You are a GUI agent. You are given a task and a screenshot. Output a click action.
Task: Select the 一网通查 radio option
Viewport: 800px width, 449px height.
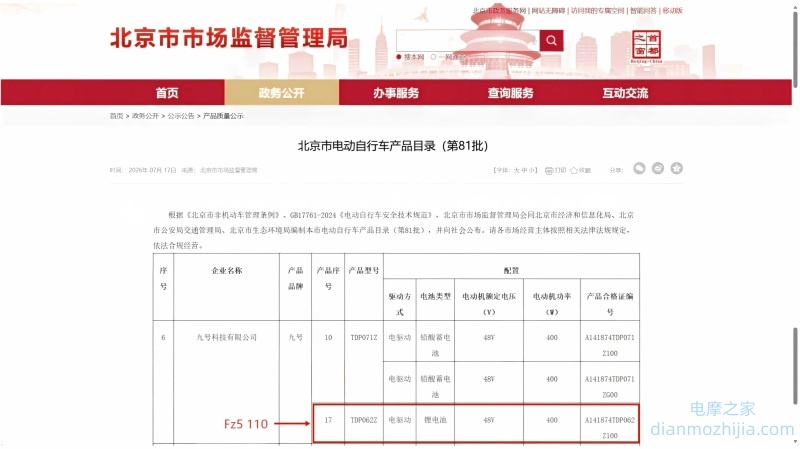pyautogui.click(x=433, y=57)
